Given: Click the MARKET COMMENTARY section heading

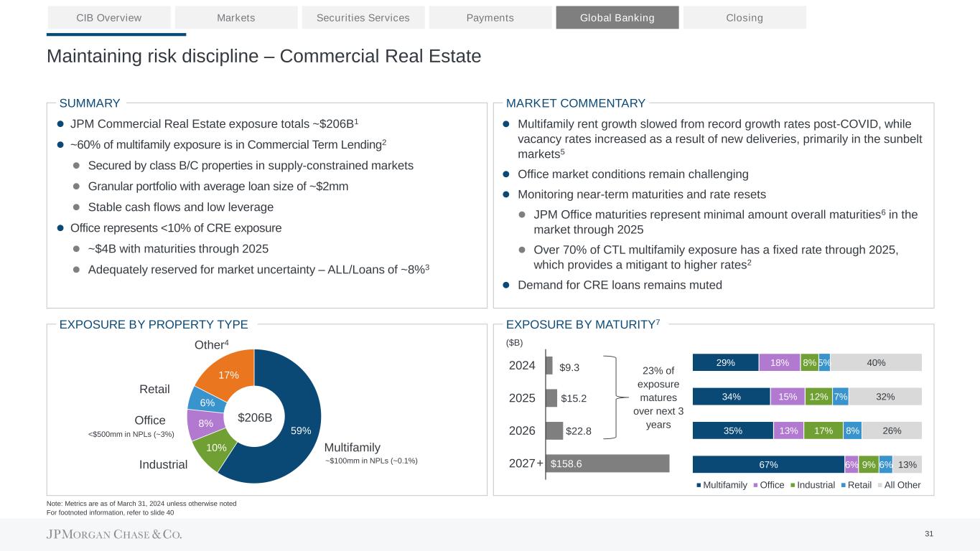Looking at the screenshot, I should coord(576,103).
